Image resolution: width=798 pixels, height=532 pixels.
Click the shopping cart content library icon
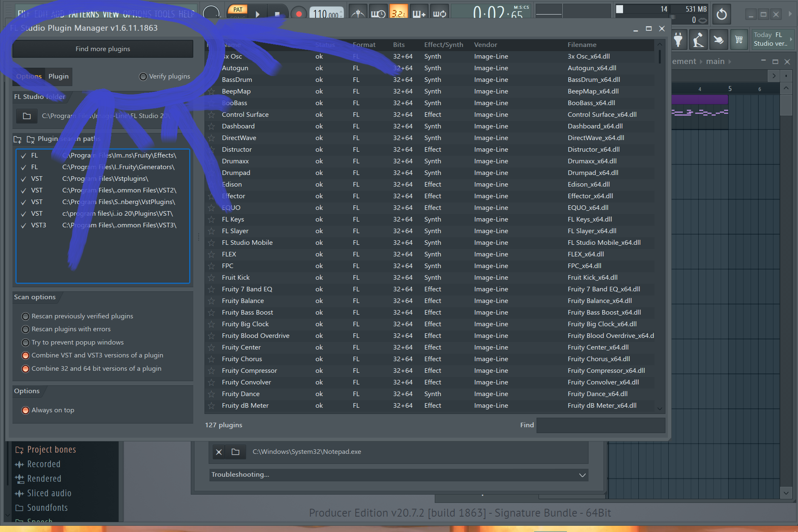point(739,40)
